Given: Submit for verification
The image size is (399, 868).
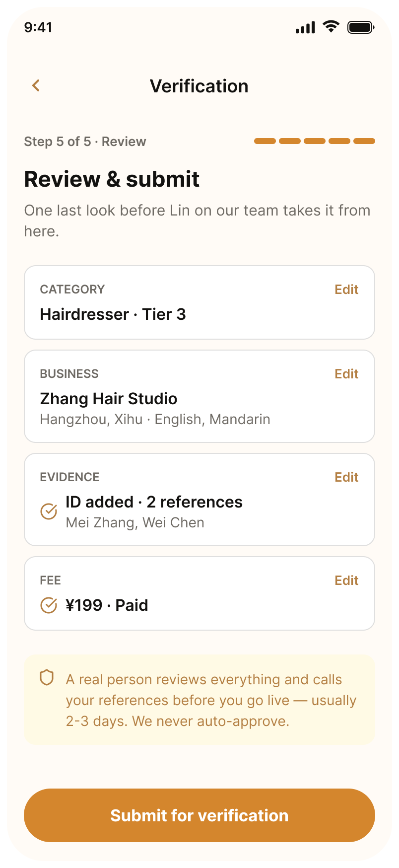Looking at the screenshot, I should pos(199,815).
